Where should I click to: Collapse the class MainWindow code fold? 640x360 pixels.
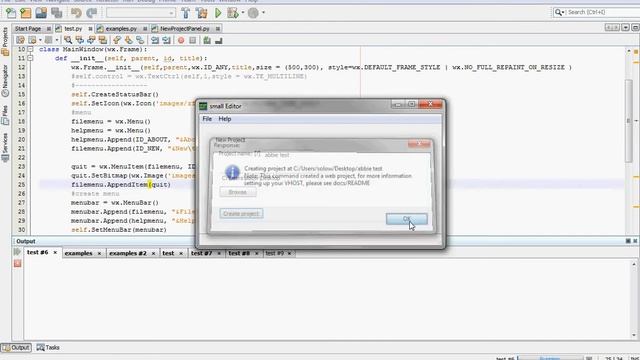tap(30, 49)
